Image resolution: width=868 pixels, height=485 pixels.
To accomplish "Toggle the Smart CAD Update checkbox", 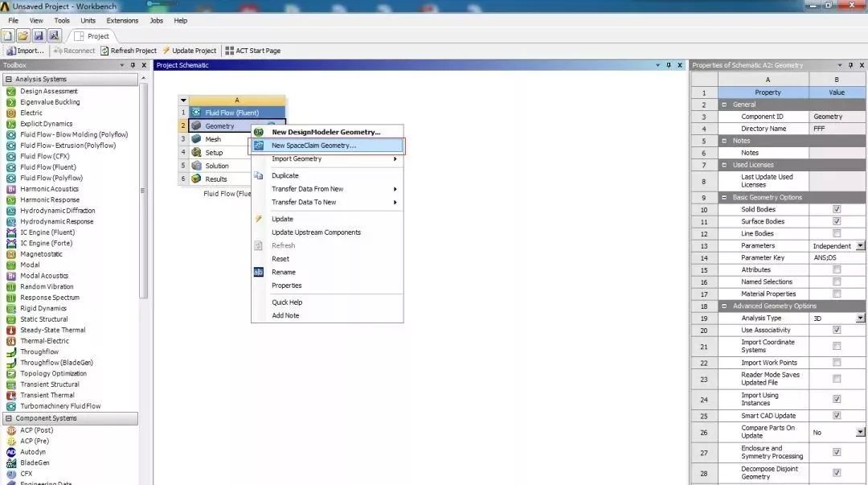I will (837, 415).
